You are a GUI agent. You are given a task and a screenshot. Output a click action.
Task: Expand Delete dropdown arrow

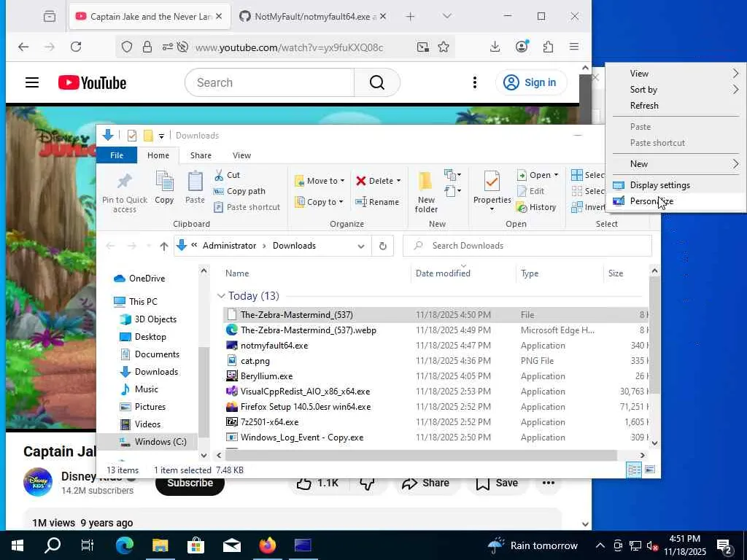tap(399, 181)
